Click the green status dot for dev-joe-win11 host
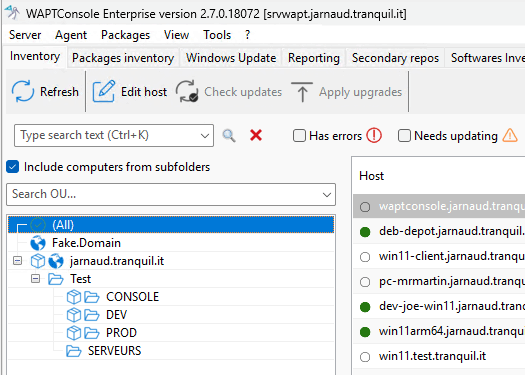 [x=365, y=307]
